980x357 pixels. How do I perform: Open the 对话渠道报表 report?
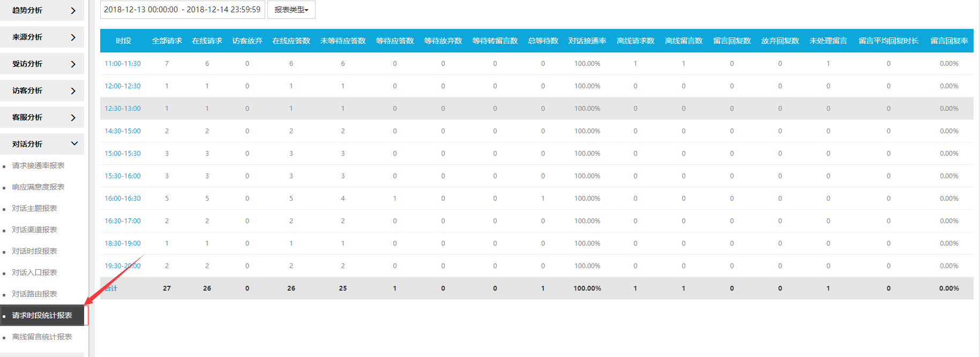pos(34,230)
